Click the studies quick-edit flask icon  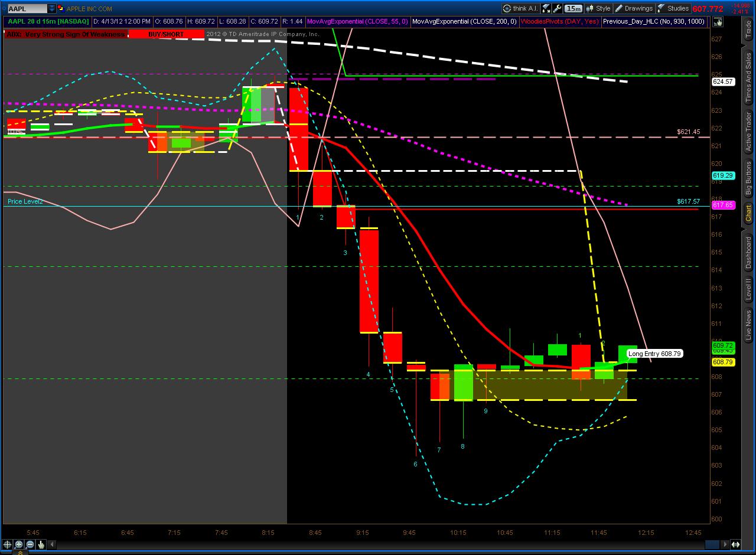546,8
